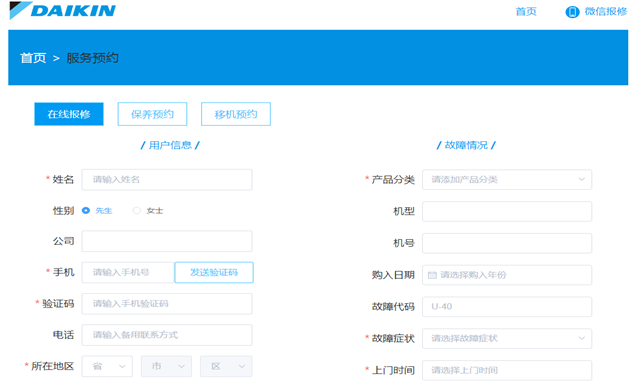The image size is (633, 381).
Task: Click 首页 in the breadcrumb banner
Action: (33, 58)
